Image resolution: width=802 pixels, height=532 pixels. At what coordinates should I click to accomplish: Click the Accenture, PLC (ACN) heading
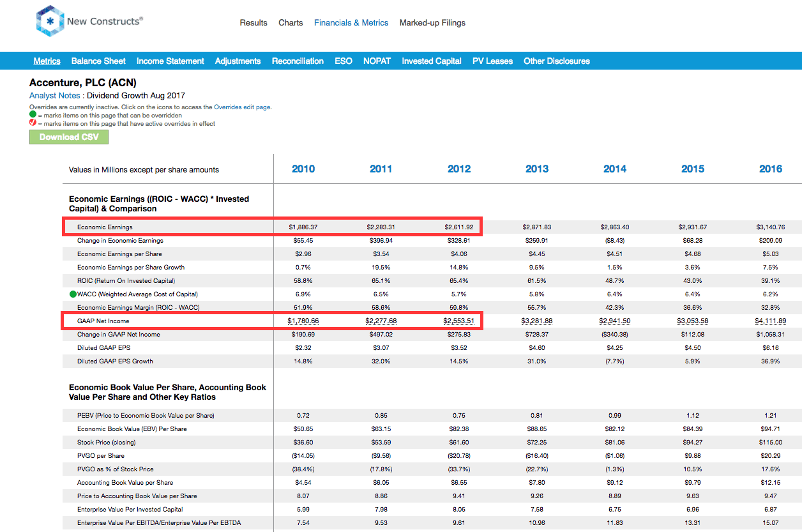pyautogui.click(x=83, y=83)
